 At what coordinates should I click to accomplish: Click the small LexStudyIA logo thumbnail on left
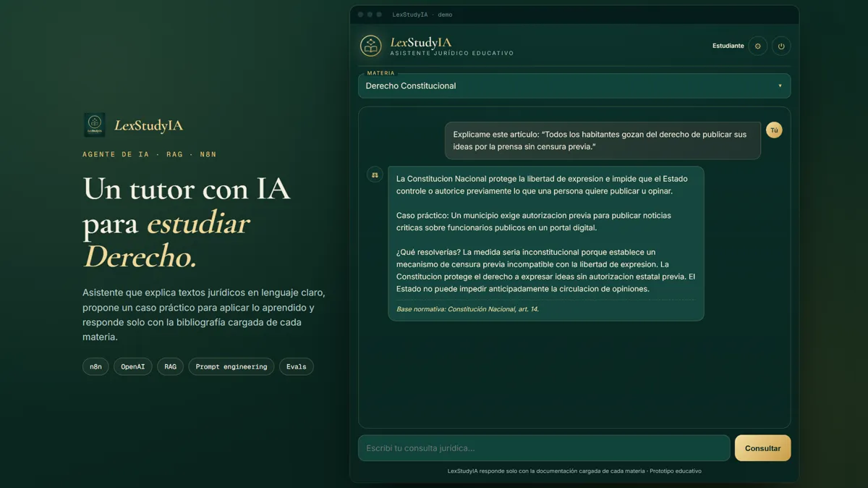pos(94,125)
